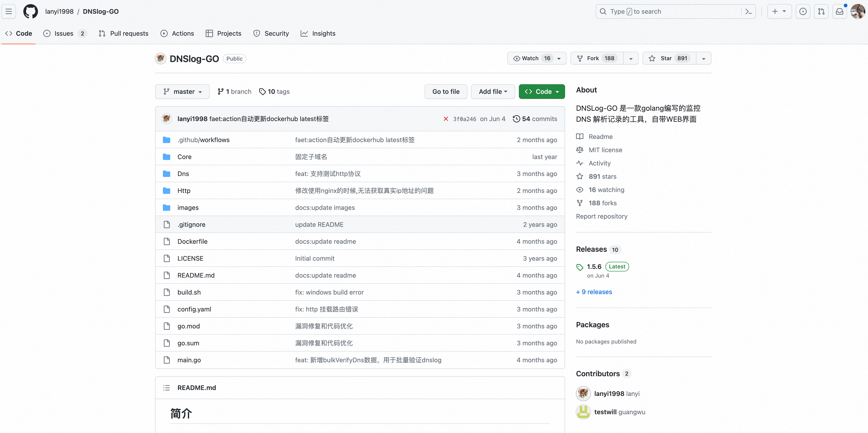Click the lanyi1998 avatar in commit header
Screen dimensions: 868x433
(x=167, y=119)
